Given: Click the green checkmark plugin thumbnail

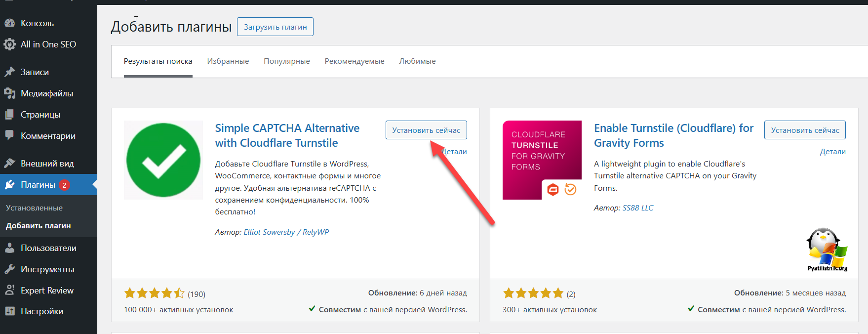Looking at the screenshot, I should pyautogui.click(x=163, y=160).
